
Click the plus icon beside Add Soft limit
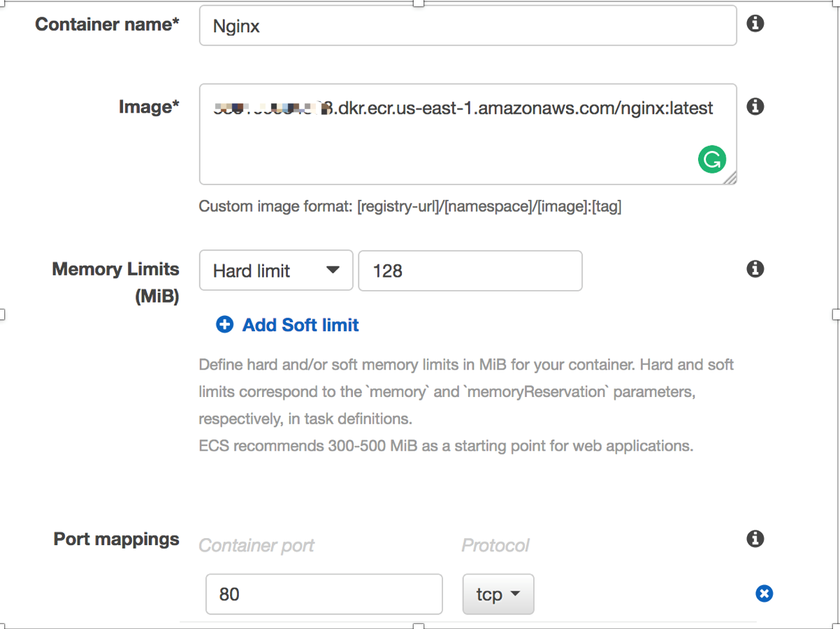coord(224,324)
